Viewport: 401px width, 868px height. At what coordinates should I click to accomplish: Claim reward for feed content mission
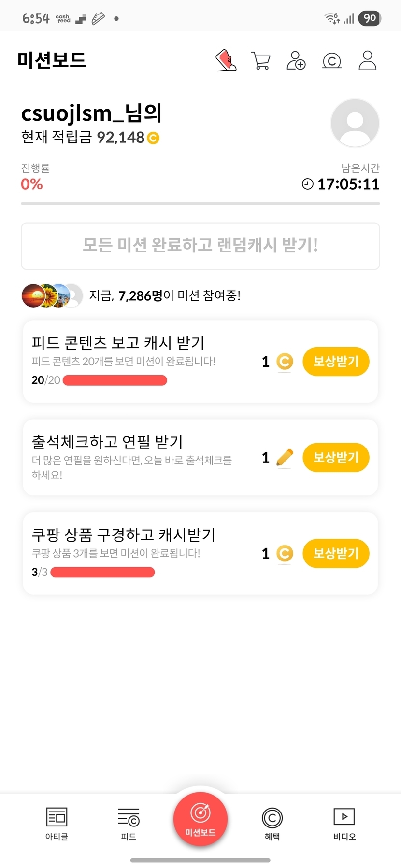click(x=336, y=362)
